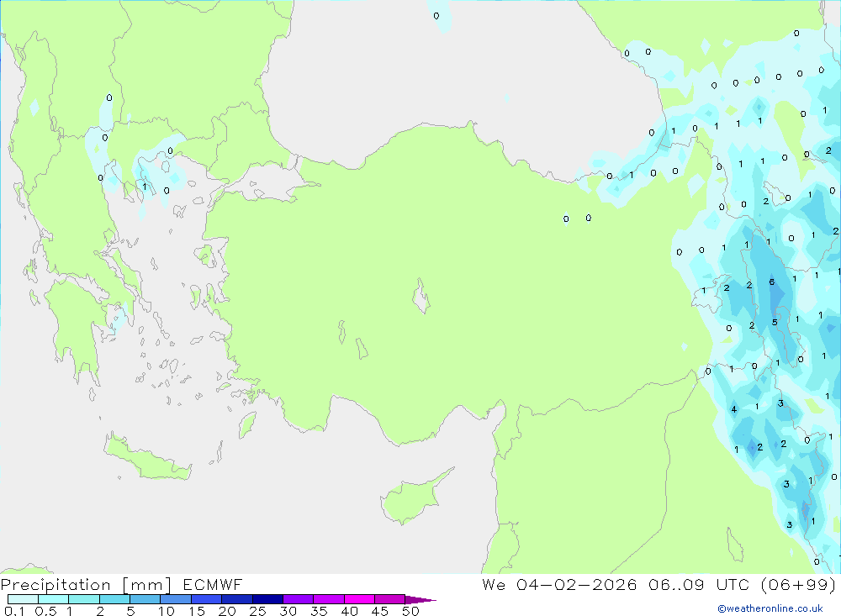Viewport: 841px width, 616px height.
Task: Click the magenta 45-50 mm legend swatch
Action: [x=389, y=599]
